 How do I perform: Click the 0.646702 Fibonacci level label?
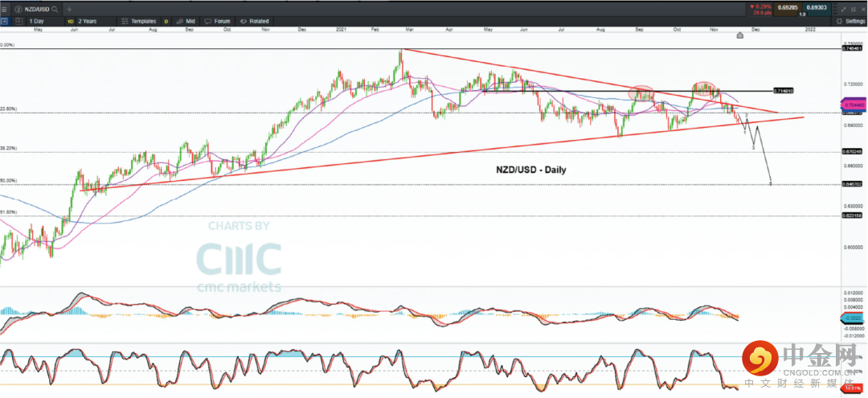click(x=854, y=184)
